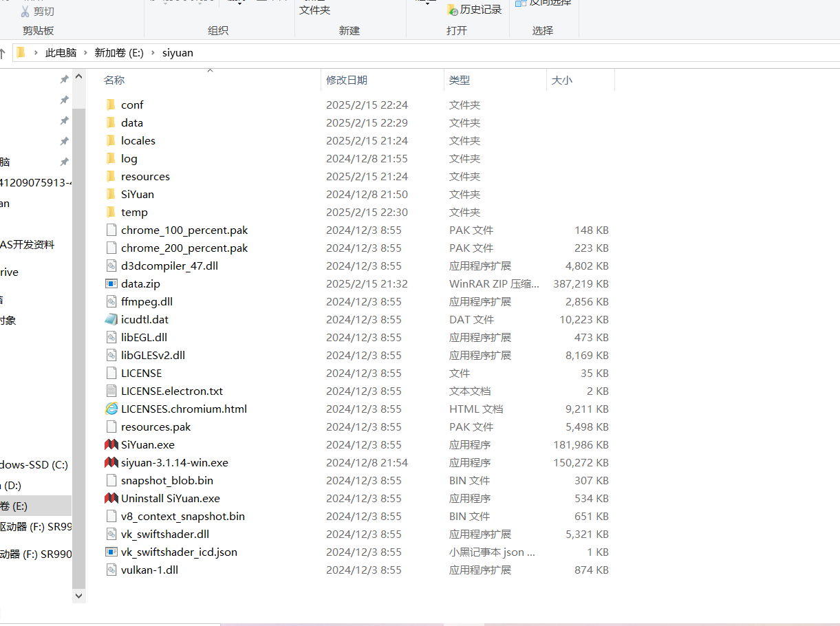Click the 文件夹 new folder label

(x=315, y=10)
